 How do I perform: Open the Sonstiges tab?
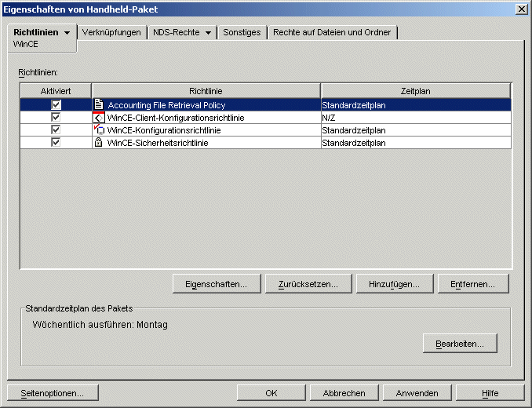coord(242,32)
